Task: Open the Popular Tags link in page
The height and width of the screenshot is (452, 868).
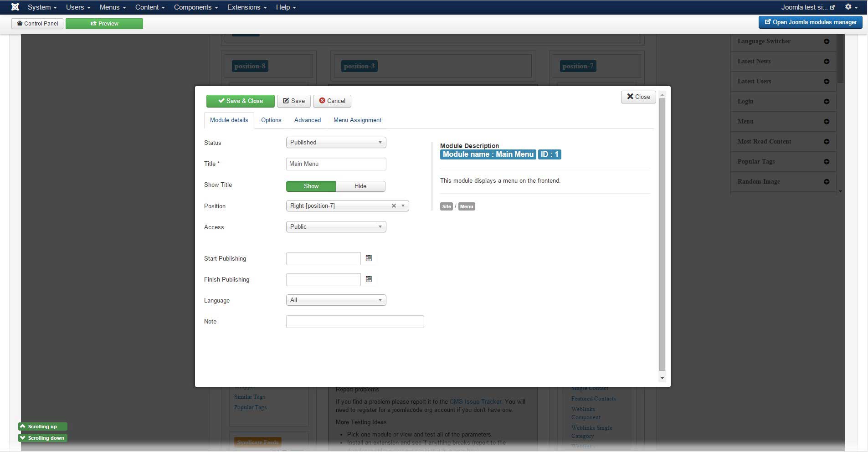Action: [x=250, y=407]
